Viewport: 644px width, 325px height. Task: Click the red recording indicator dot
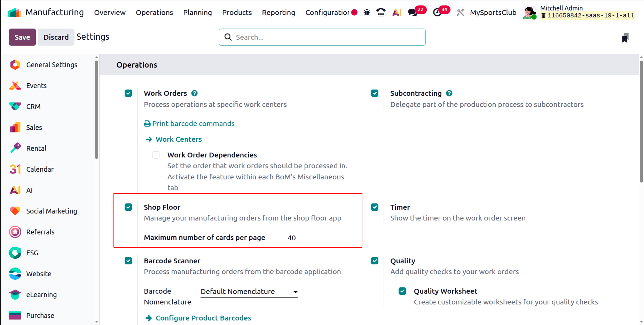(x=354, y=13)
